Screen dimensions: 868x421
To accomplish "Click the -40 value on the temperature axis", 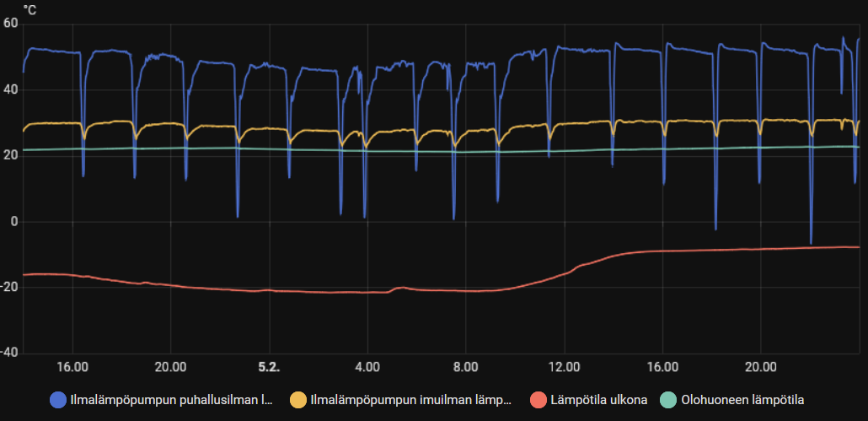I will (9, 354).
